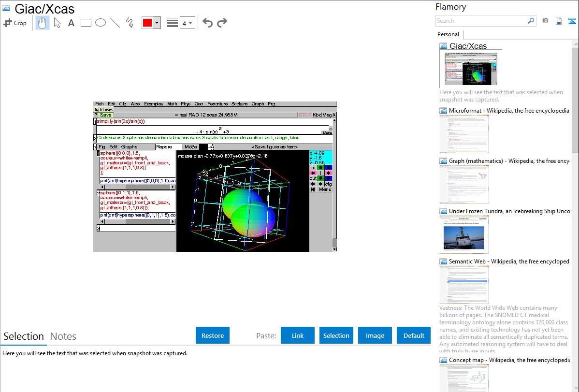Undo the last annotation
Viewport: 579px width, 392px height.
(x=207, y=23)
